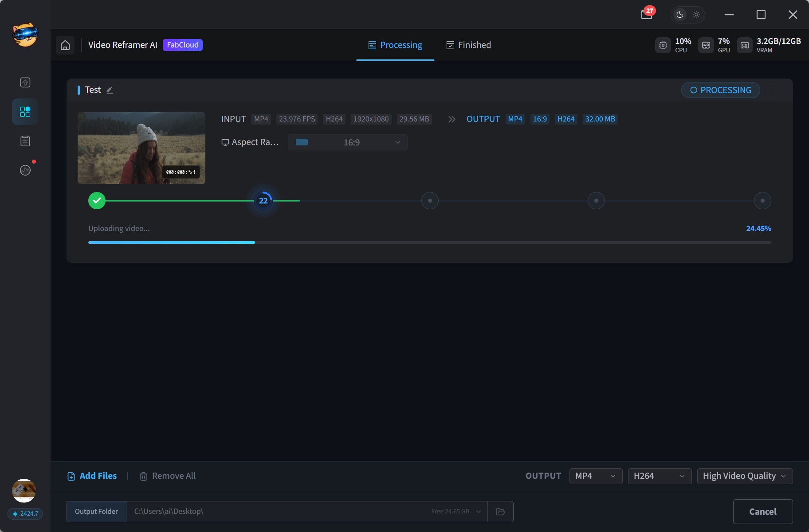Image resolution: width=809 pixels, height=532 pixels.
Task: Click the input 1920x1080 resolution tag
Action: point(371,119)
